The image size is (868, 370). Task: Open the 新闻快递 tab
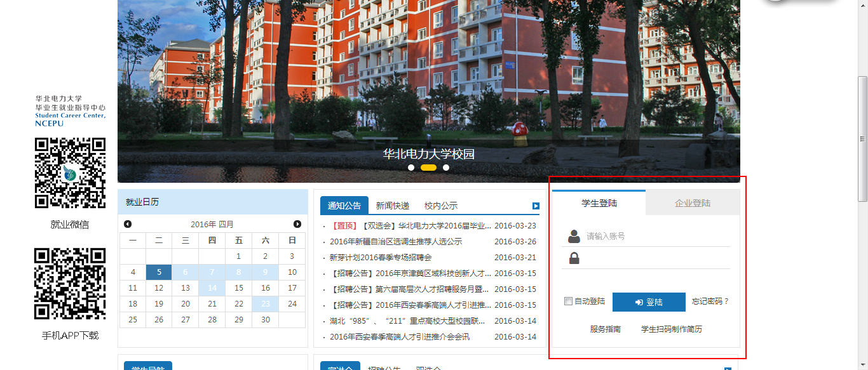point(392,206)
